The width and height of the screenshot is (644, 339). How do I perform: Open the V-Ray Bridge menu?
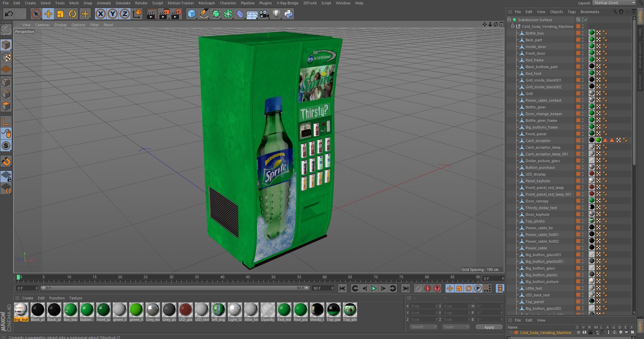[x=287, y=3]
